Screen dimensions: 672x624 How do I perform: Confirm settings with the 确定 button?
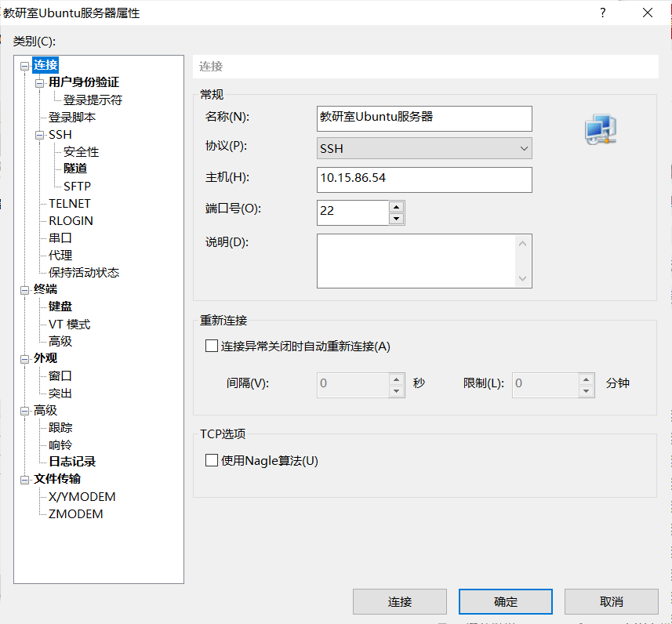(x=506, y=601)
